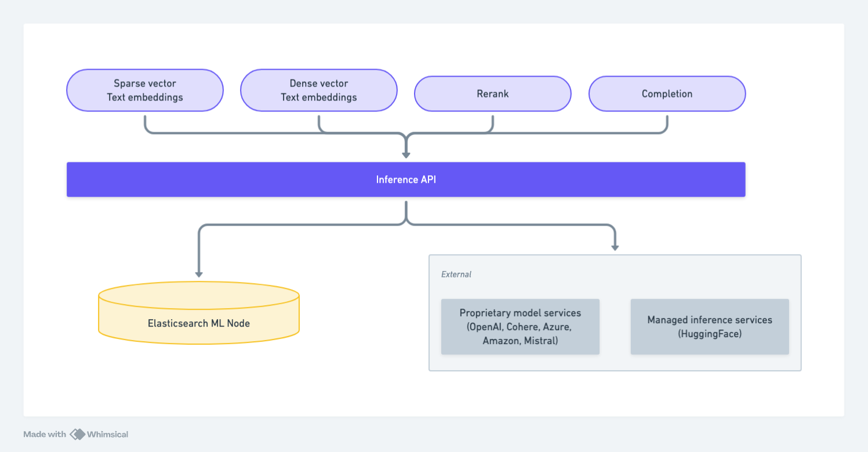The height and width of the screenshot is (452, 868).
Task: Select the Proprietary model services box
Action: tap(520, 327)
